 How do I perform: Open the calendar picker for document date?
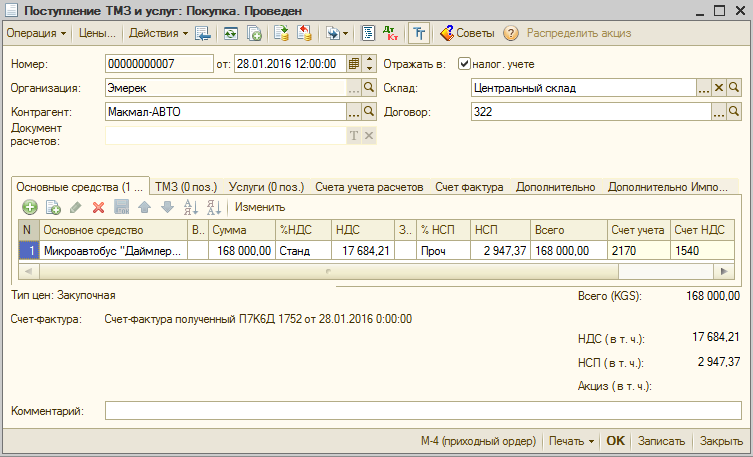click(353, 64)
